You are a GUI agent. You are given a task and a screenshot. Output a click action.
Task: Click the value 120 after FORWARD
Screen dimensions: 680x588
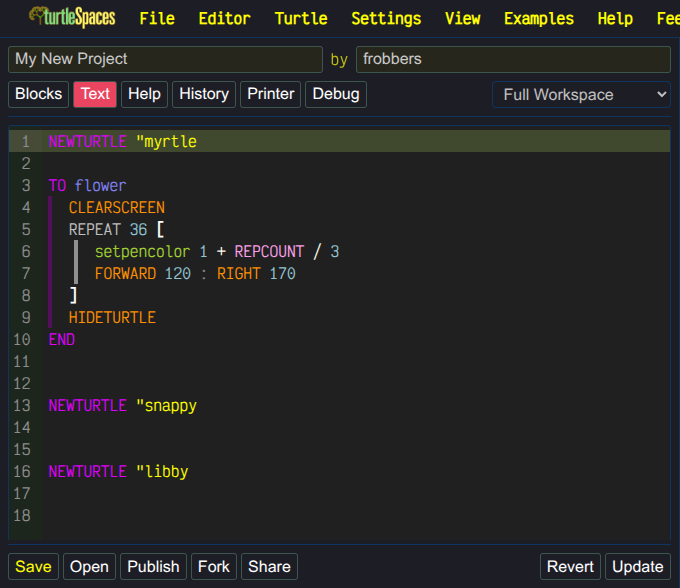[x=177, y=274]
